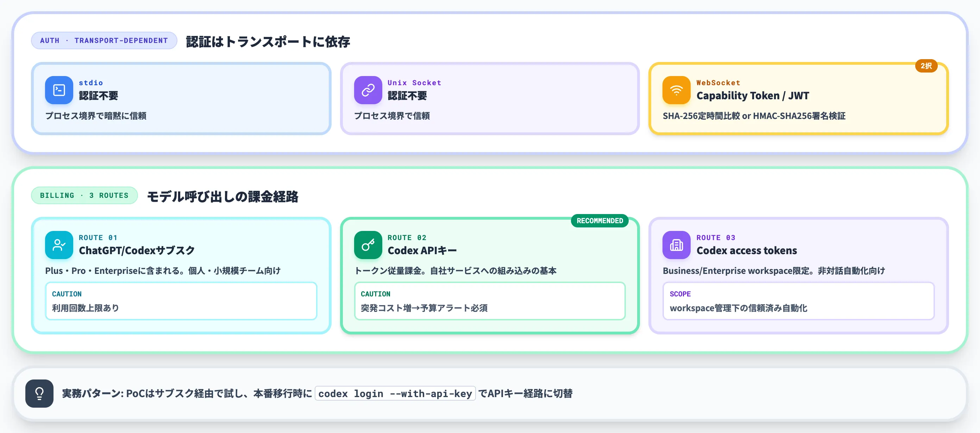980x433 pixels.
Task: Click the Route 02 key icon
Action: coord(368,245)
